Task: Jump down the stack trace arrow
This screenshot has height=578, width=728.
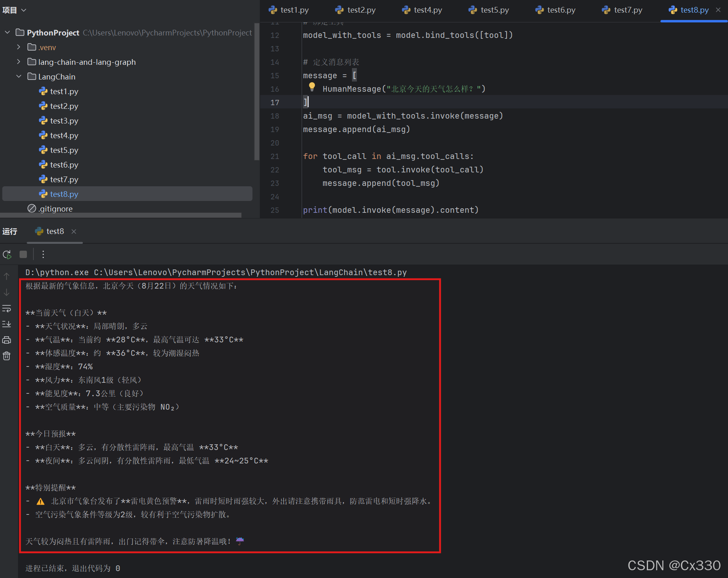Action: [7, 292]
